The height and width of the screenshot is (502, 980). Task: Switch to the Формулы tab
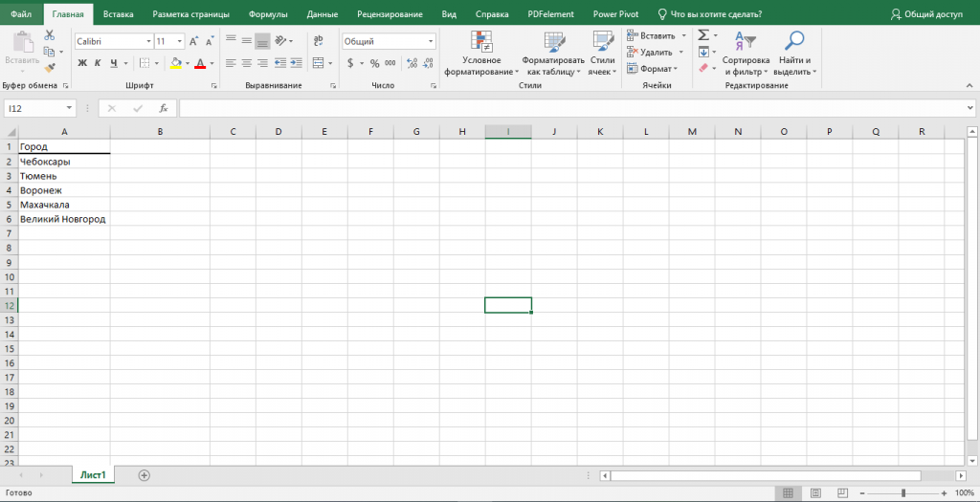[x=268, y=13]
